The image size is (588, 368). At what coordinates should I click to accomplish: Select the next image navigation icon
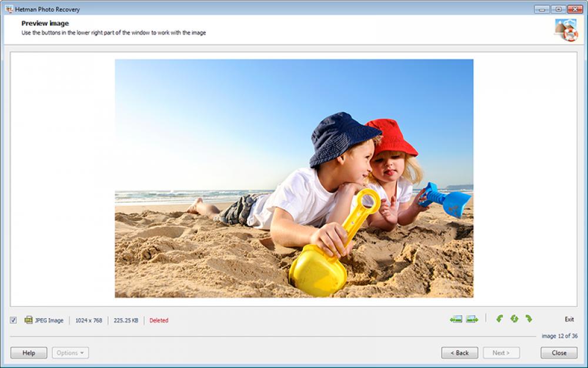click(471, 320)
